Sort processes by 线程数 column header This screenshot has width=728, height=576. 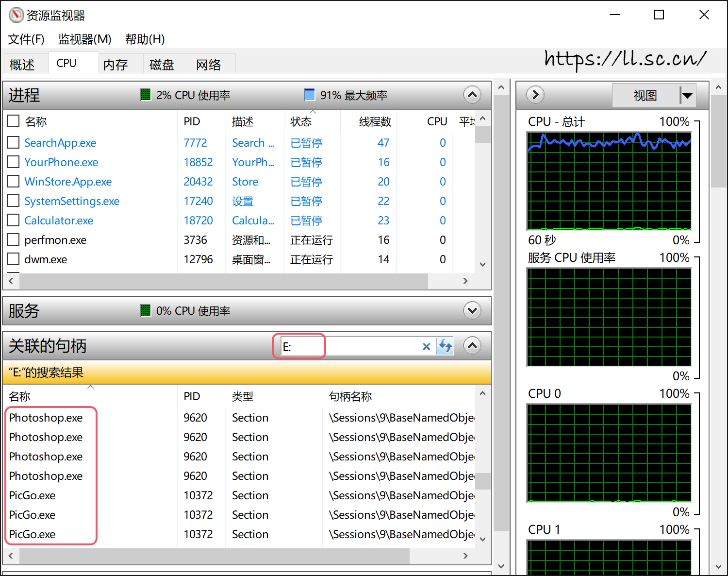point(374,121)
